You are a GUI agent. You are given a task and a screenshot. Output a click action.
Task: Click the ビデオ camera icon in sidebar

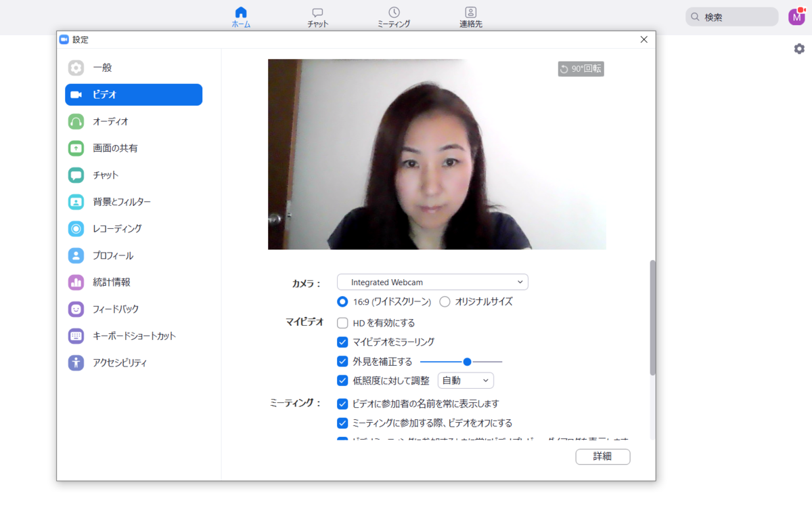coord(76,95)
